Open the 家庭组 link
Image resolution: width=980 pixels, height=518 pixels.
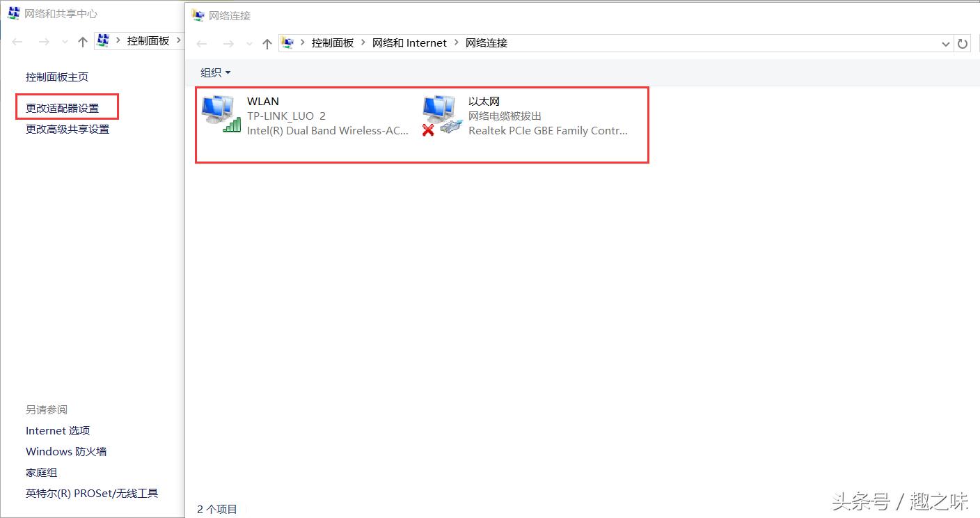(40, 472)
